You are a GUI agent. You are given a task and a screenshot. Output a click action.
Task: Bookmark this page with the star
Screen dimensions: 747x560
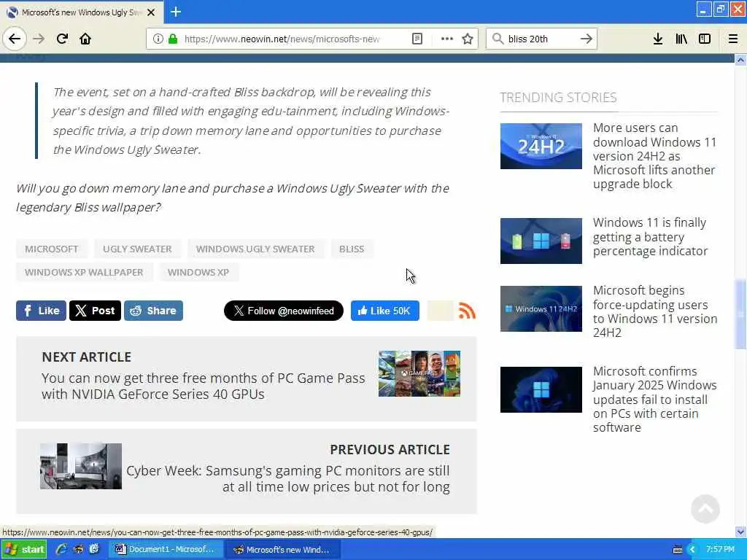point(468,39)
